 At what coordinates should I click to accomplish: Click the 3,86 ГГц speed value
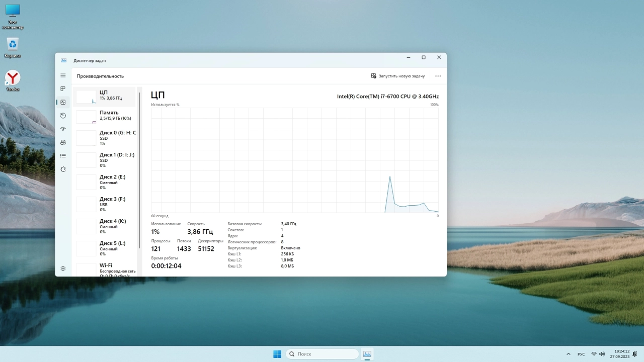click(200, 232)
